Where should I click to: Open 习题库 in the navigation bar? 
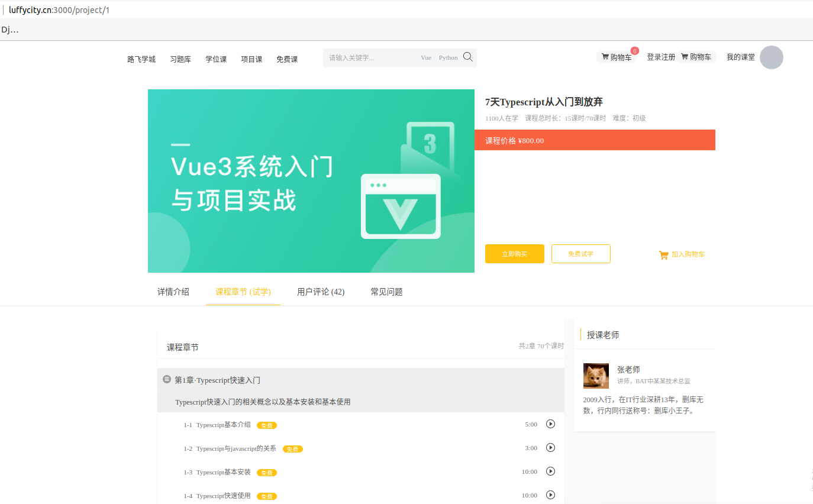point(180,59)
